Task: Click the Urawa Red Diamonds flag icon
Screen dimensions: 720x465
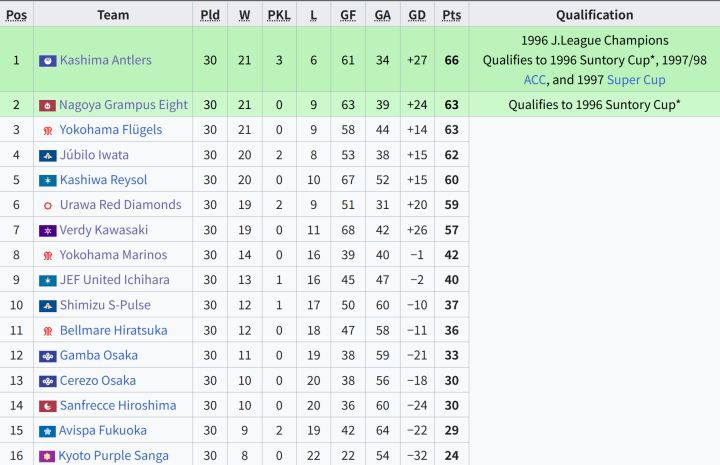Action: pyautogui.click(x=48, y=206)
